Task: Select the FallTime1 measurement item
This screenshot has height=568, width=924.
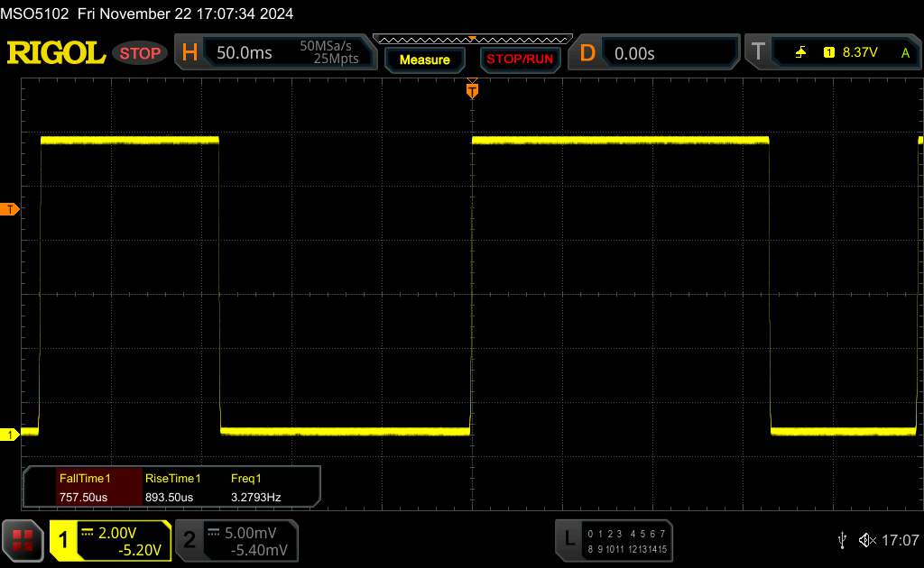Action: click(84, 488)
